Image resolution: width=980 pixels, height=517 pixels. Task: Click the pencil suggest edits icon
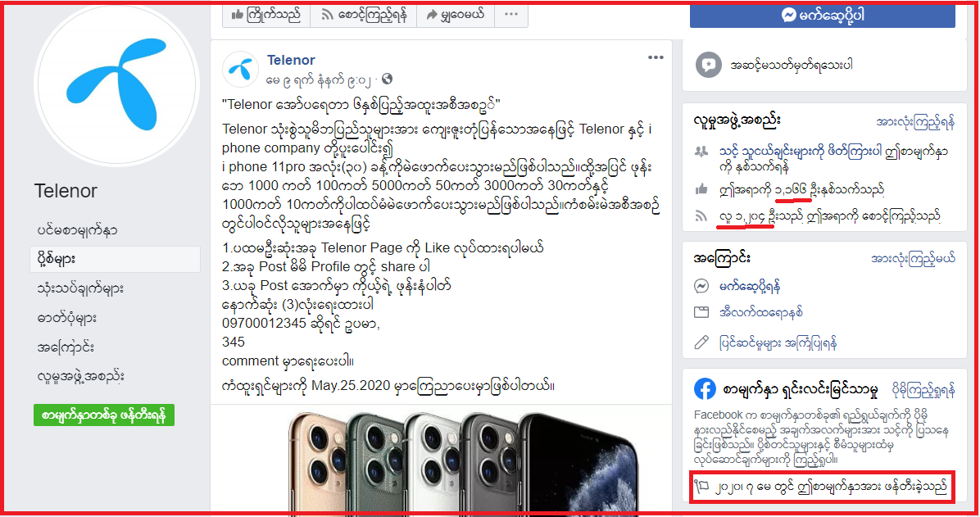(701, 342)
